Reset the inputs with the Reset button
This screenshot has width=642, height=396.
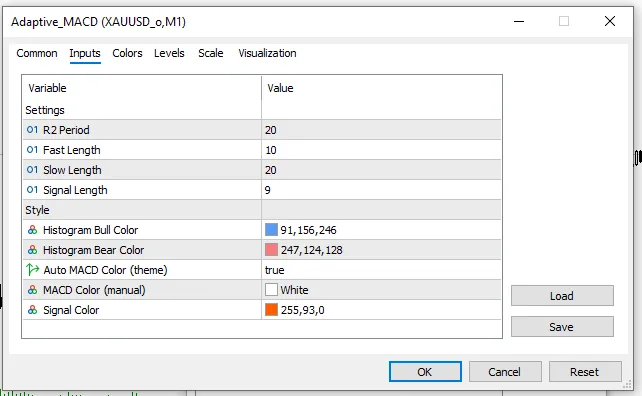(585, 371)
